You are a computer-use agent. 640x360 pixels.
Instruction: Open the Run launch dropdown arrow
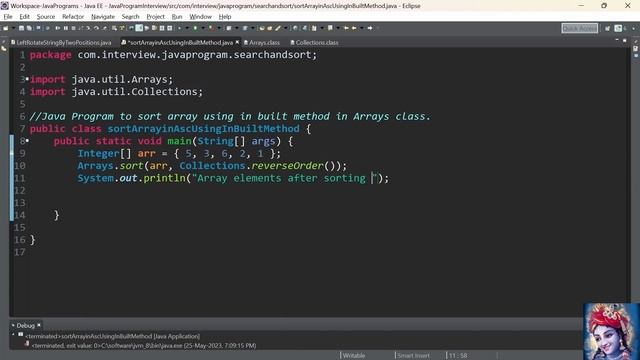pos(203,28)
